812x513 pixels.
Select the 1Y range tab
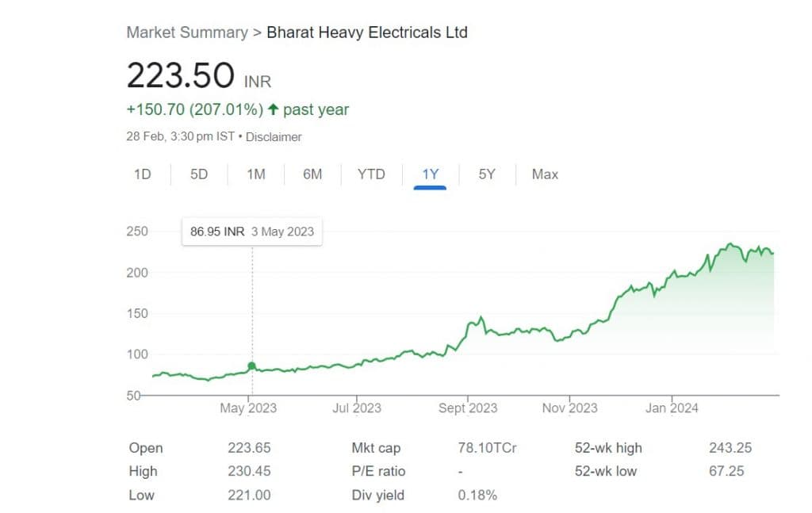pyautogui.click(x=431, y=174)
